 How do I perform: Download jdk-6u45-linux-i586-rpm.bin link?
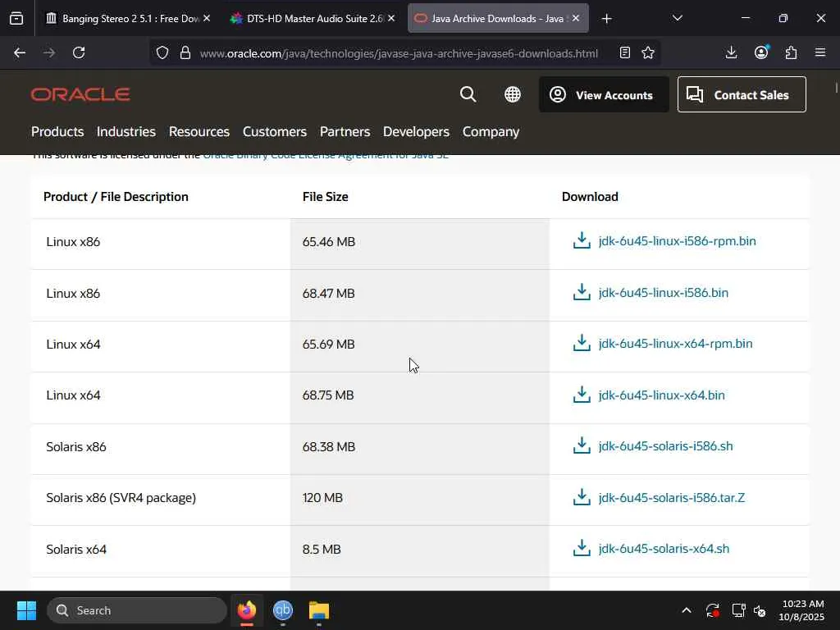pos(677,241)
